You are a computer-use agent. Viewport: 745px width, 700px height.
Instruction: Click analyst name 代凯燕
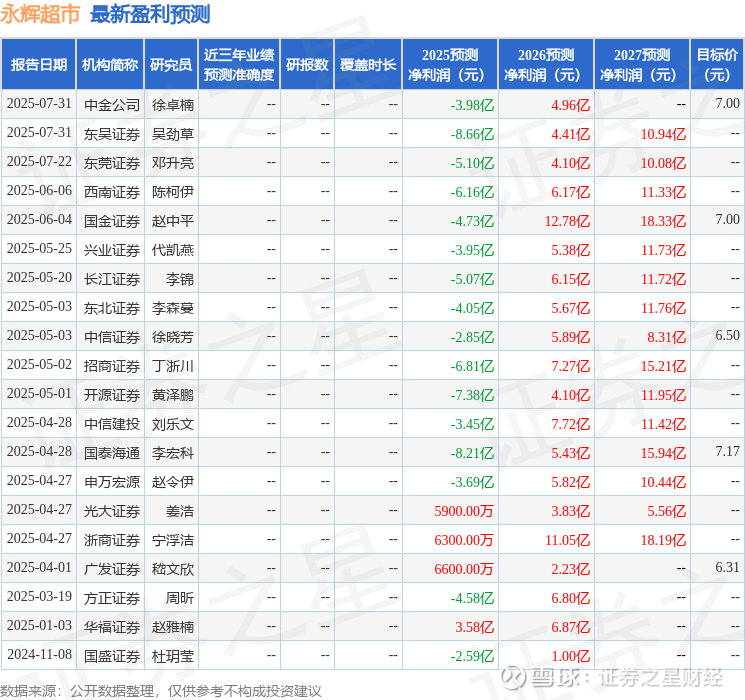point(173,250)
